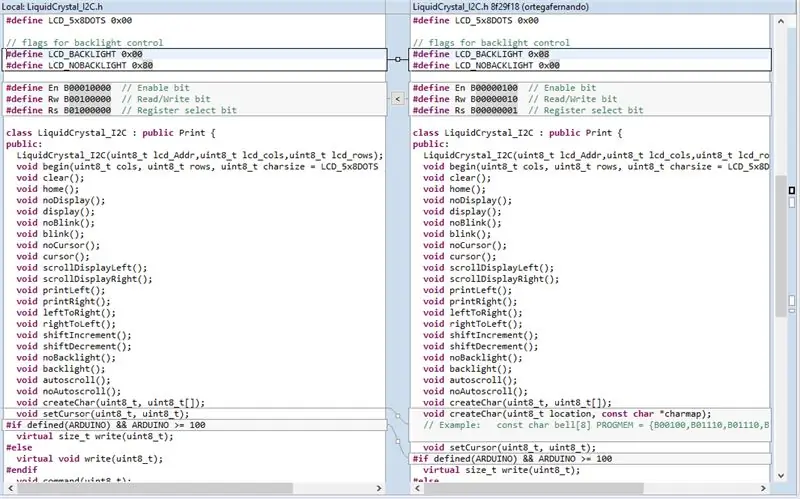Image resolution: width=800 pixels, height=499 pixels.
Task: Click 'void setCursor(uint8_t, uint8_t);' in left pane
Action: coord(103,413)
